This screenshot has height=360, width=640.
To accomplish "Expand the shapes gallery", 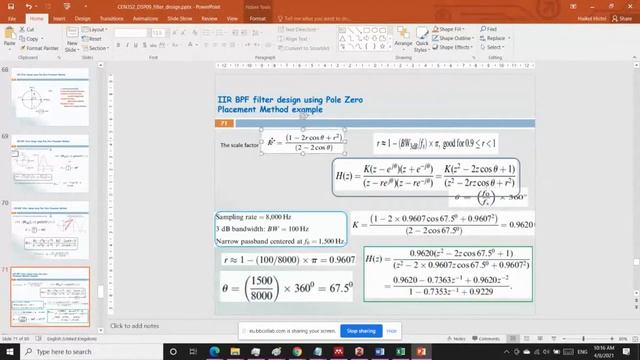I will (391, 47).
